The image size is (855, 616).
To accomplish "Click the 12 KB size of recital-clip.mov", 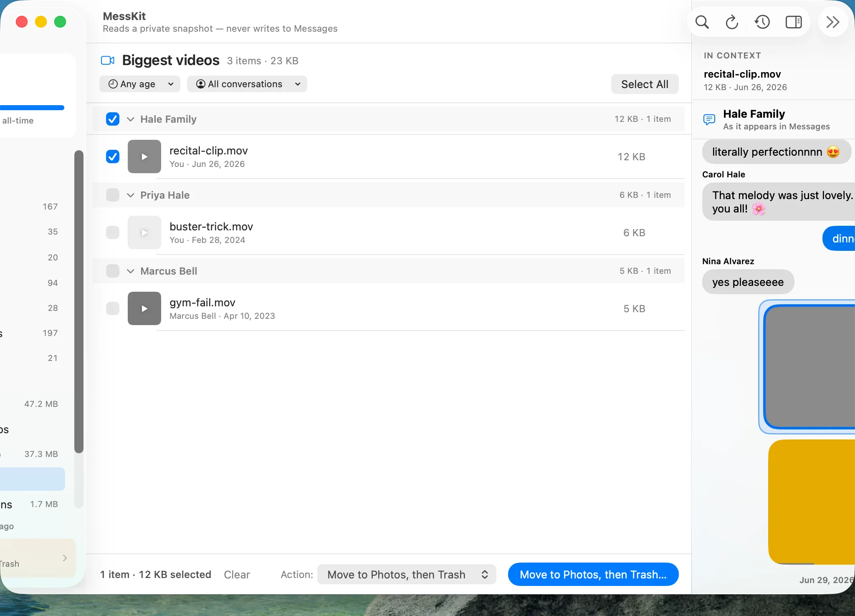I will pyautogui.click(x=631, y=157).
